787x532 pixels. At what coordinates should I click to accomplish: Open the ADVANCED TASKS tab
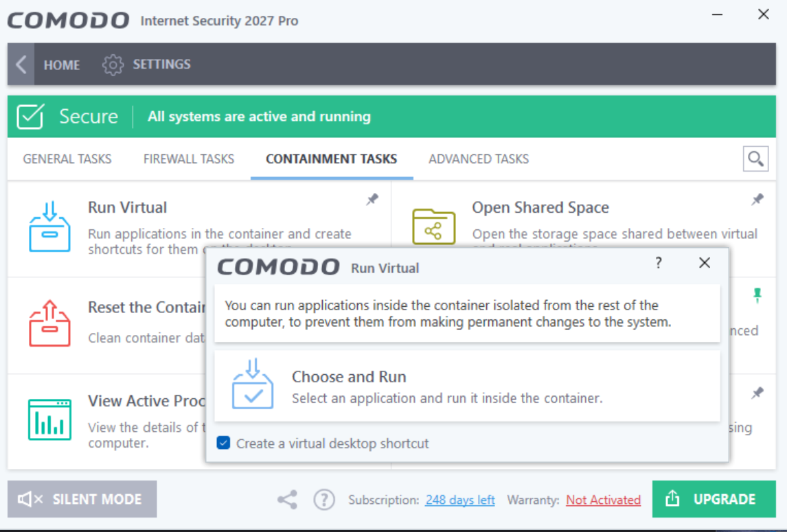(479, 159)
